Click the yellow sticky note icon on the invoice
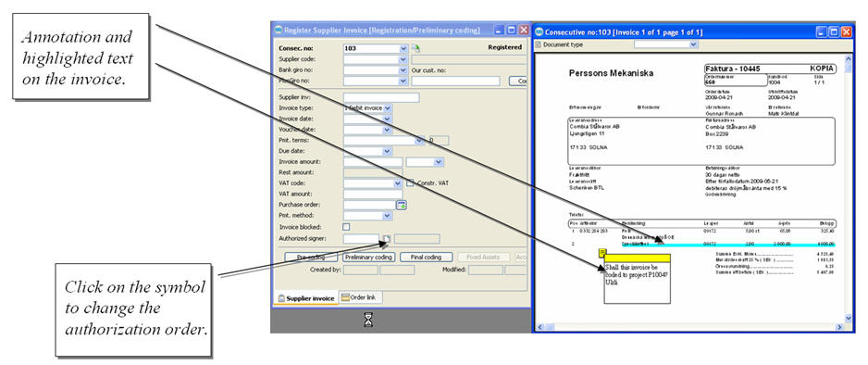Screen dimensions: 868x365 (602, 253)
